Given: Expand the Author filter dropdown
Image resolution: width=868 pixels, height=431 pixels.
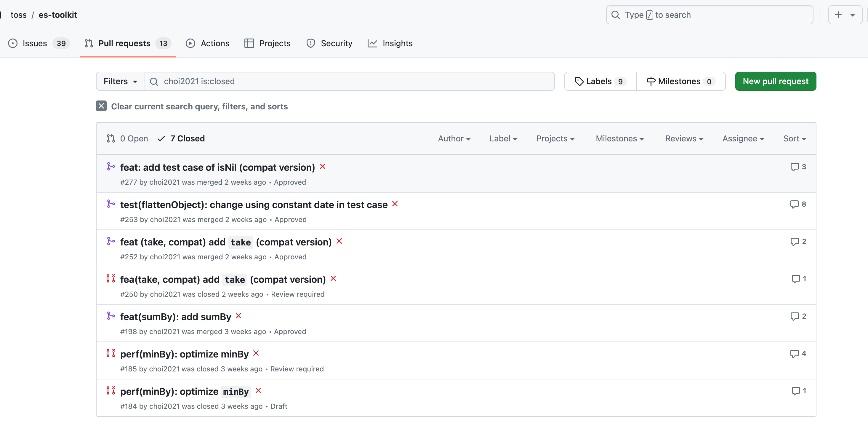Looking at the screenshot, I should pos(454,138).
